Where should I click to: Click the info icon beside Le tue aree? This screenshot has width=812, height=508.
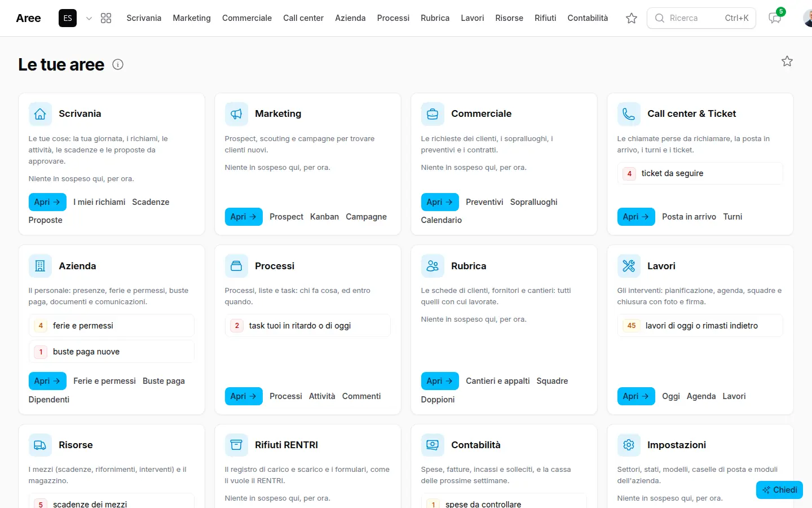[118, 64]
